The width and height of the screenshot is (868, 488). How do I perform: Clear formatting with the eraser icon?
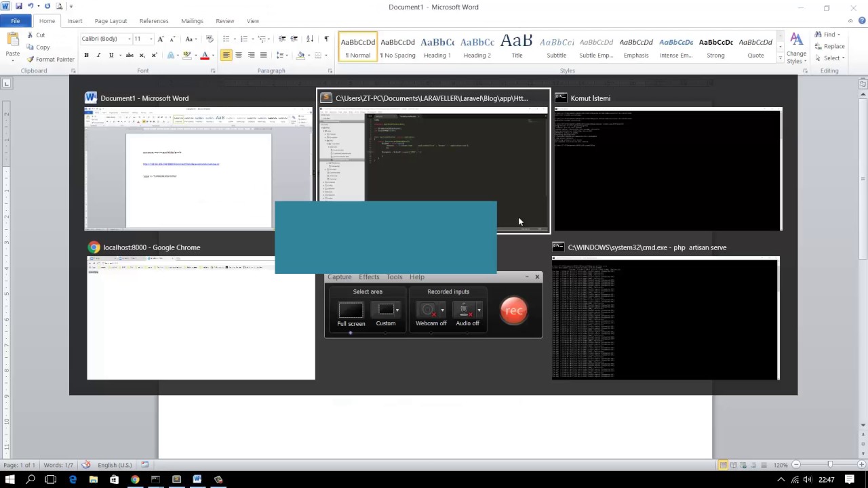210,39
